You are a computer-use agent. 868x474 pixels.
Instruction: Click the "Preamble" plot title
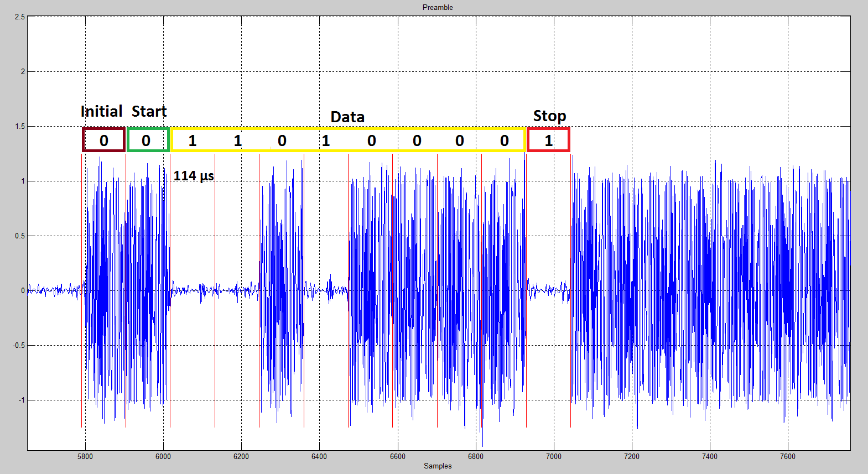[x=438, y=7]
